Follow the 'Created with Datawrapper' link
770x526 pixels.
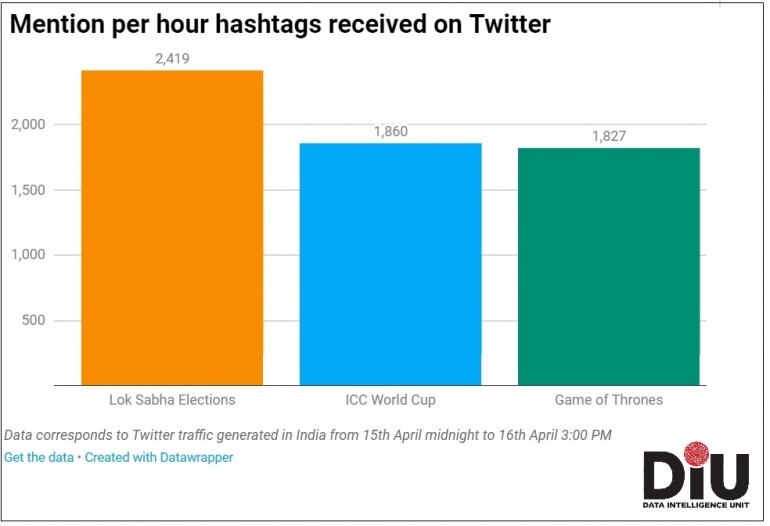159,457
